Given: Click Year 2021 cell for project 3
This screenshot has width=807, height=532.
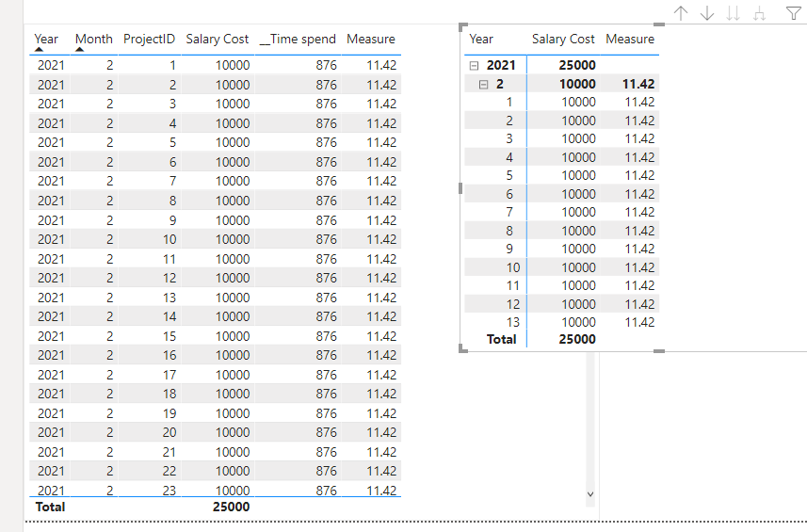Looking at the screenshot, I should tap(51, 104).
